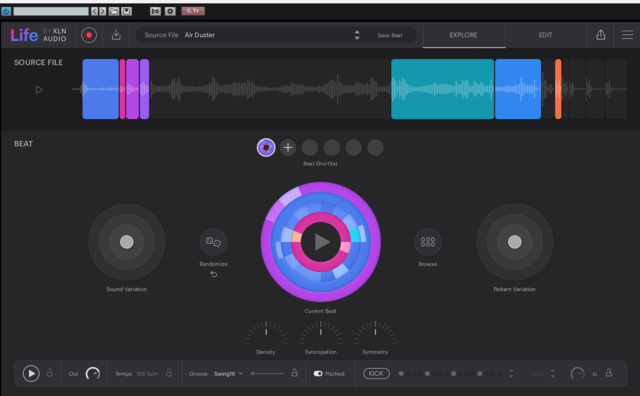This screenshot has height=396, width=640.
Task: Open host plugin settings gear
Action: pyautogui.click(x=170, y=11)
